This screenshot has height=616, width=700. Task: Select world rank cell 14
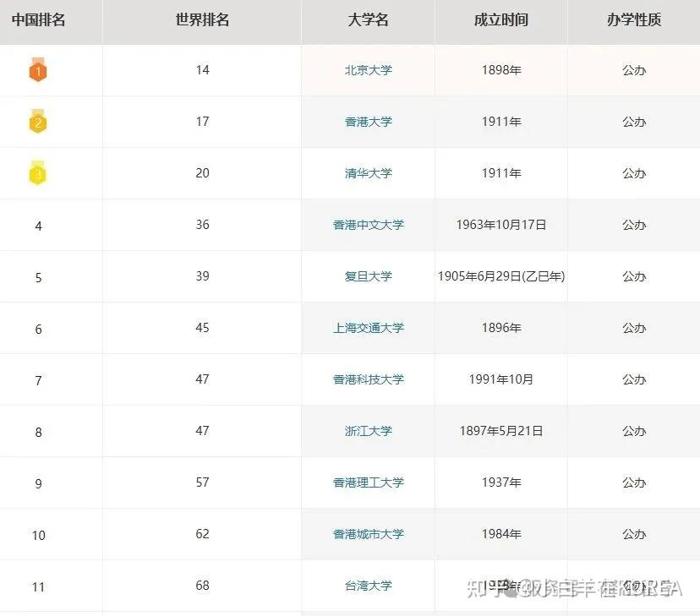pyautogui.click(x=202, y=69)
